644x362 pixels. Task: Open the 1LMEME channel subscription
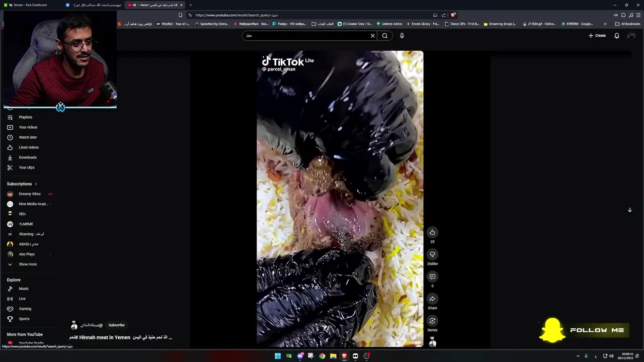tap(26, 224)
